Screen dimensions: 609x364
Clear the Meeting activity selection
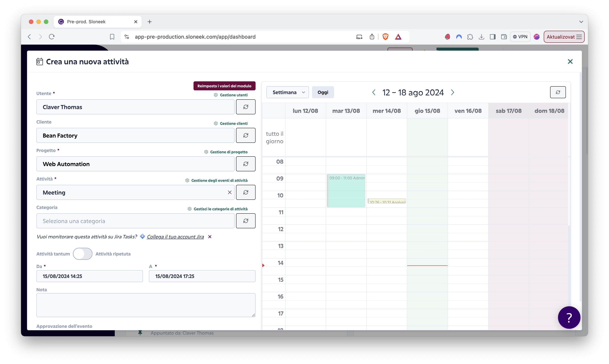(230, 192)
